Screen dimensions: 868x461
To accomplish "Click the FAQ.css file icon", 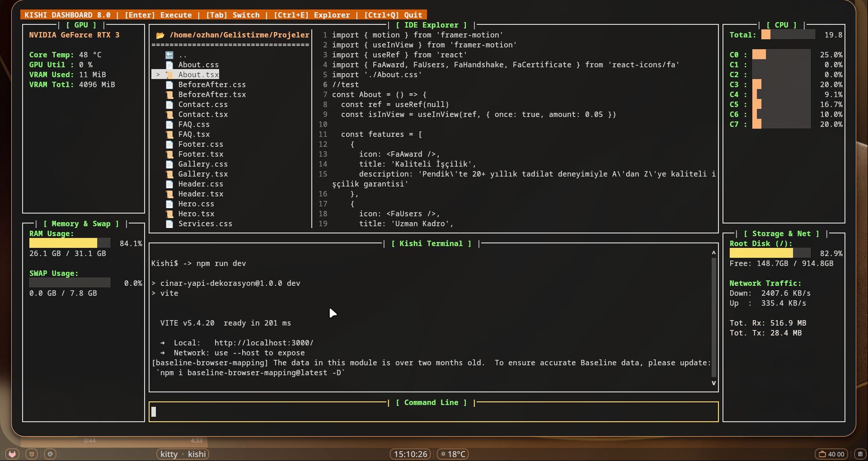I will [169, 125].
